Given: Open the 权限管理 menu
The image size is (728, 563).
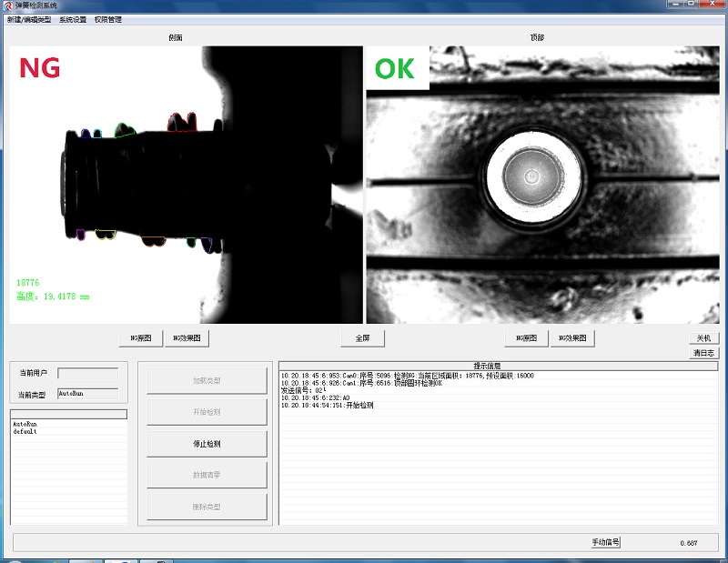Looking at the screenshot, I should coord(107,19).
